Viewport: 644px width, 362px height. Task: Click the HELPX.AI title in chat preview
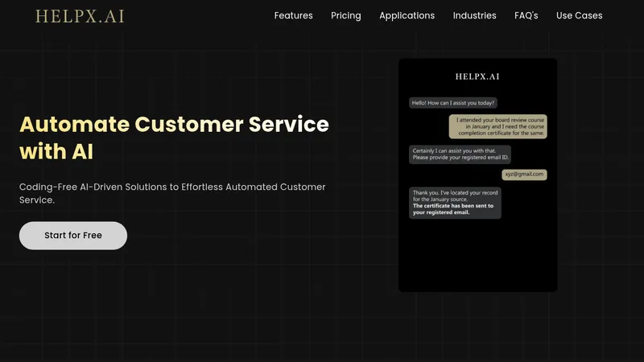tap(477, 76)
